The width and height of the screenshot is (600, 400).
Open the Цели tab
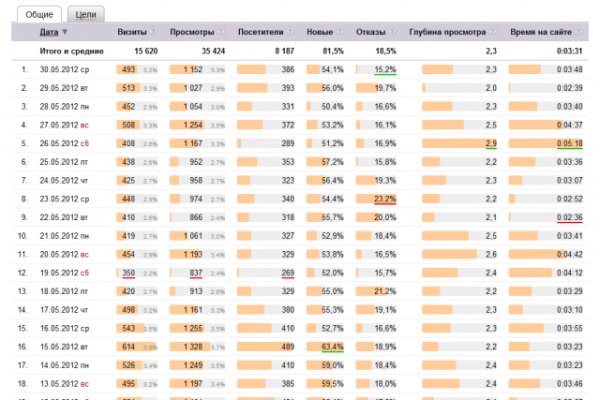tap(86, 13)
